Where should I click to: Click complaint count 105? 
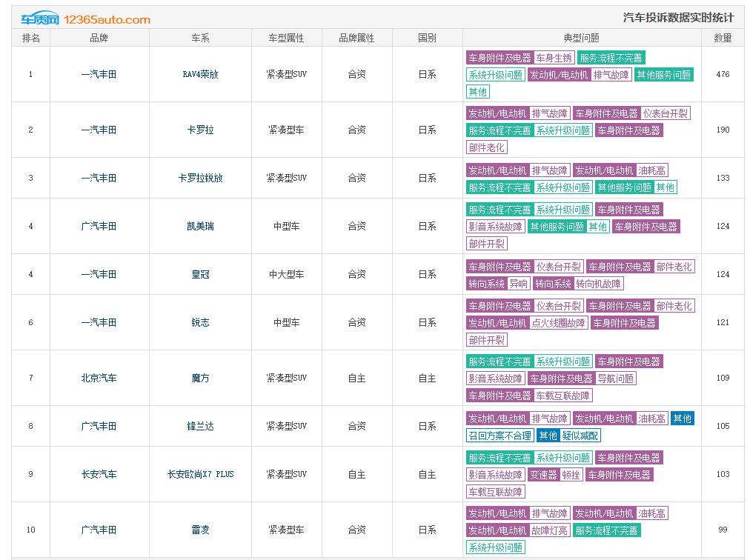coord(723,426)
